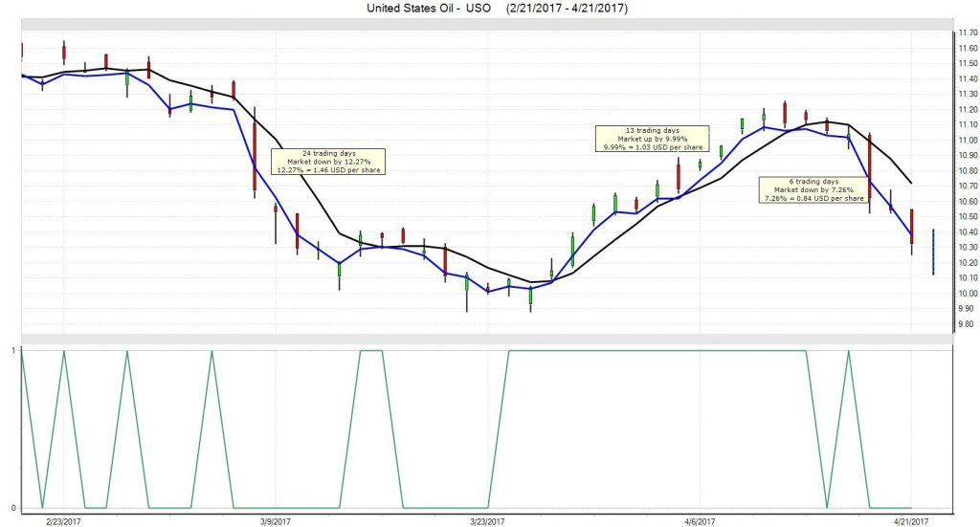
Task: Select the '24 trading days' market down annotation
Action: click(329, 161)
